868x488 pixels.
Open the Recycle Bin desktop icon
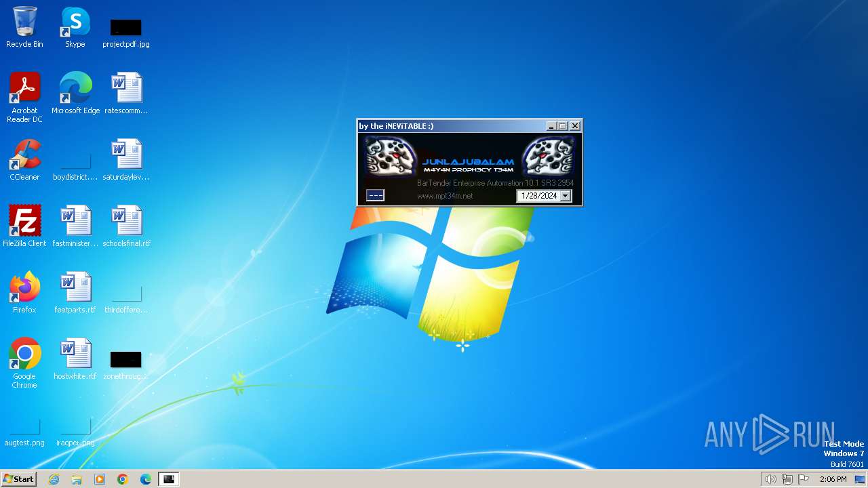click(24, 27)
